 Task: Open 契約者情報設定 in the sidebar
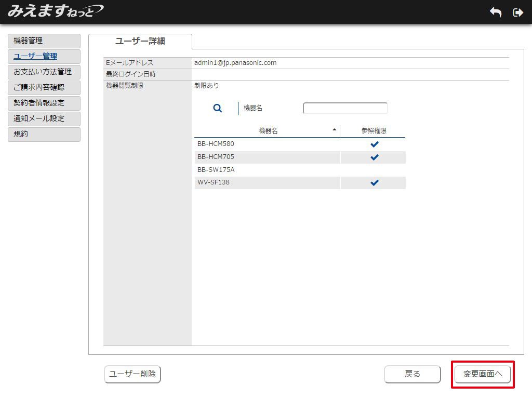tap(44, 103)
